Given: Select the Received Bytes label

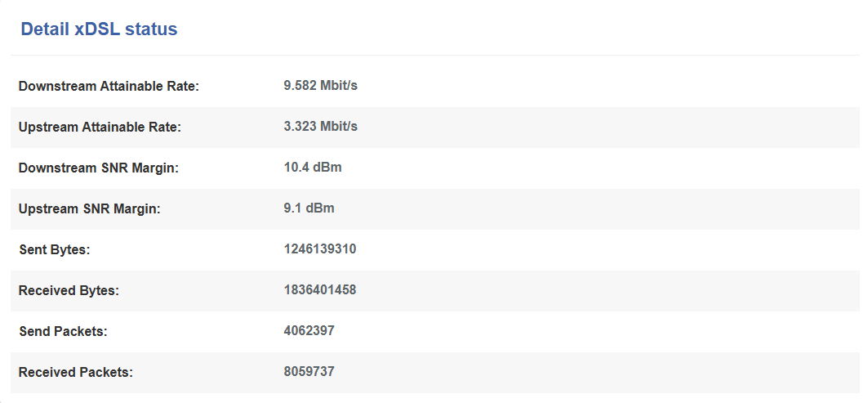Looking at the screenshot, I should [x=69, y=290].
